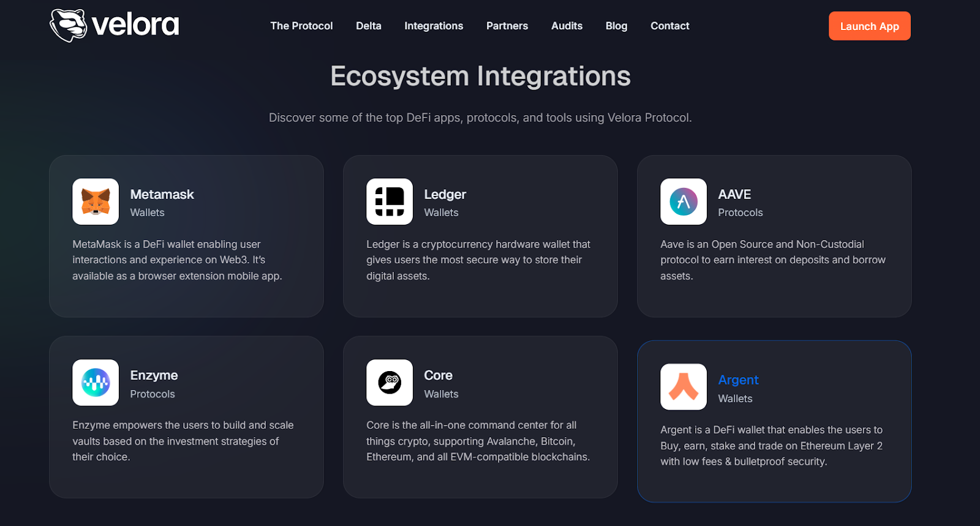
Task: Click the Launch App button
Action: coord(870,26)
